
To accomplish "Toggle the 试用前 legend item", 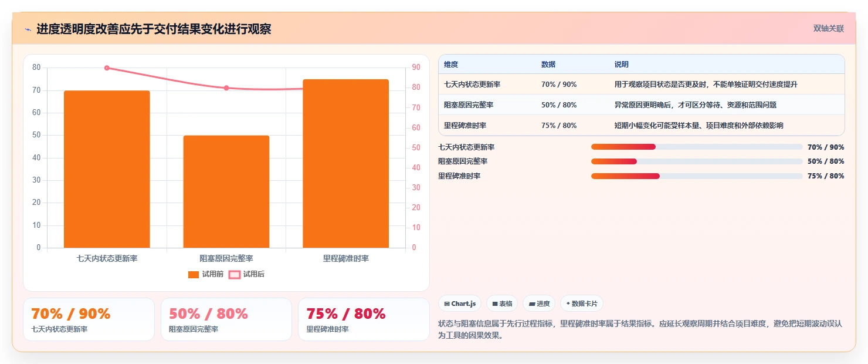I will 206,274.
